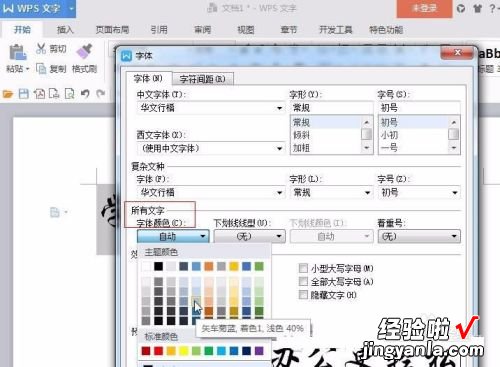The width and height of the screenshot is (500, 367).
Task: Choose 一号 in the 字号 list
Action: tap(413, 148)
